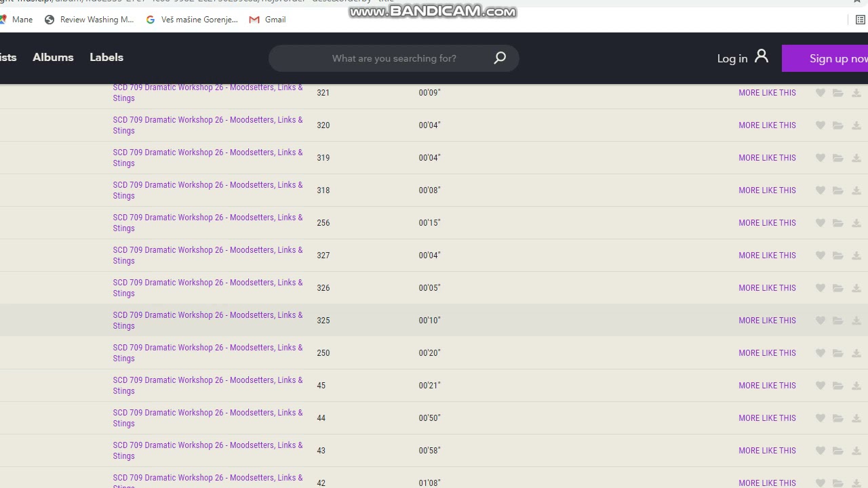
Task: Click MORE LIKE THIS for track 326
Action: 767,288
